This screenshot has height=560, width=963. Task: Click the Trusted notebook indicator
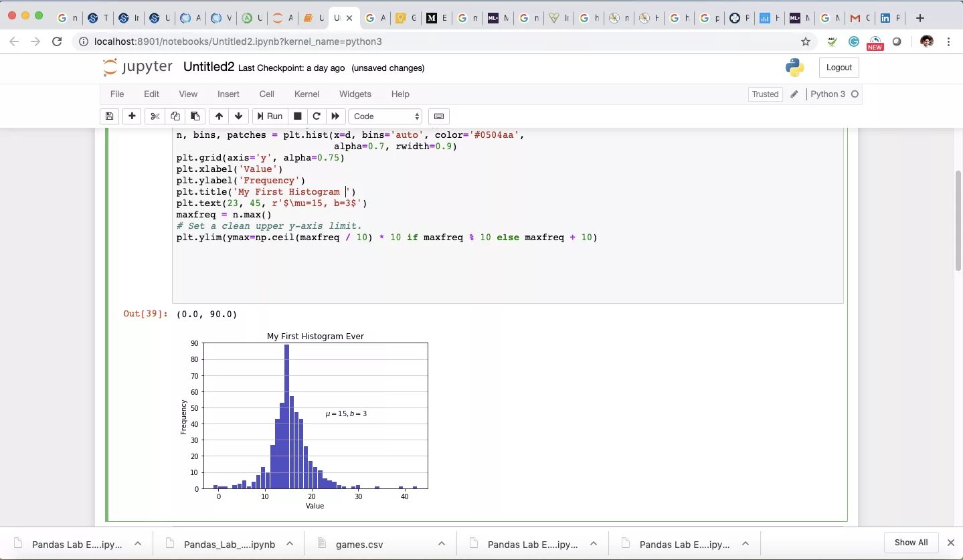[x=765, y=94]
